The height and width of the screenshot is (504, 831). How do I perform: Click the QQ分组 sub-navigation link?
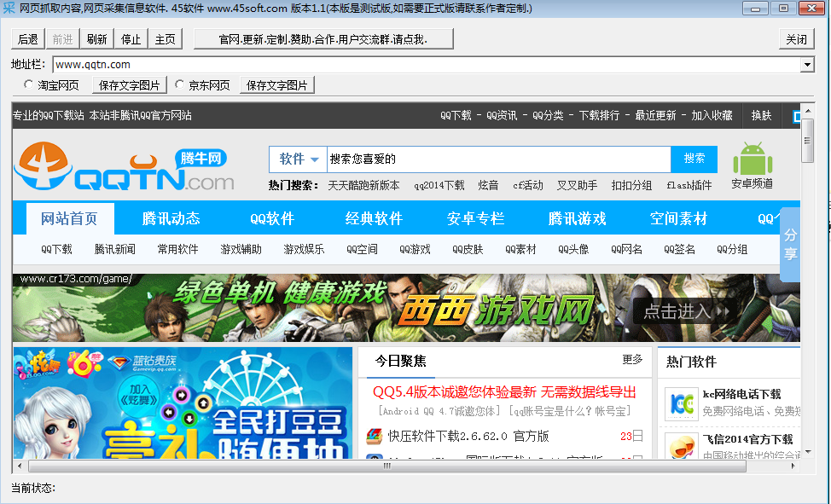click(x=732, y=249)
